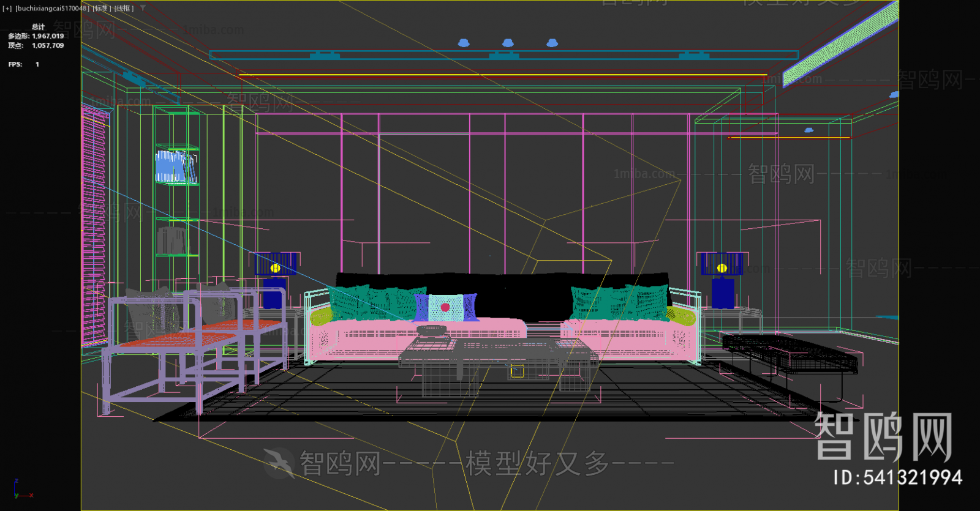This screenshot has height=511, width=980.
Task: Select the green ceiling vent grille
Action: [x=840, y=45]
